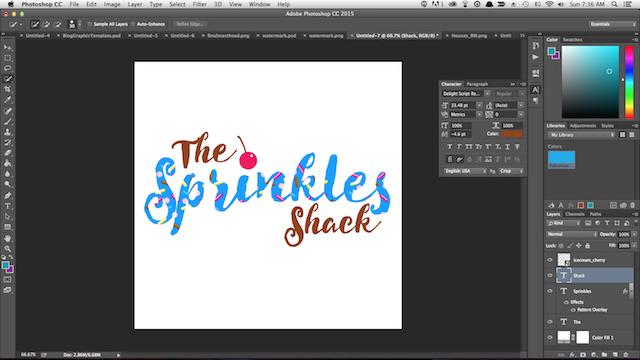Open the Type menu
Image resolution: width=640 pixels, height=360 pixels.
tap(156, 4)
